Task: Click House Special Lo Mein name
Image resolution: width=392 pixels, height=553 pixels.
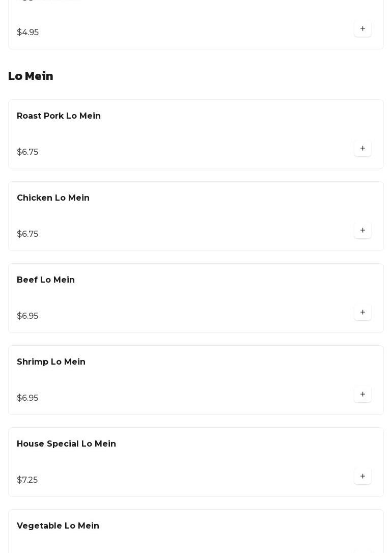Action: 66,444
